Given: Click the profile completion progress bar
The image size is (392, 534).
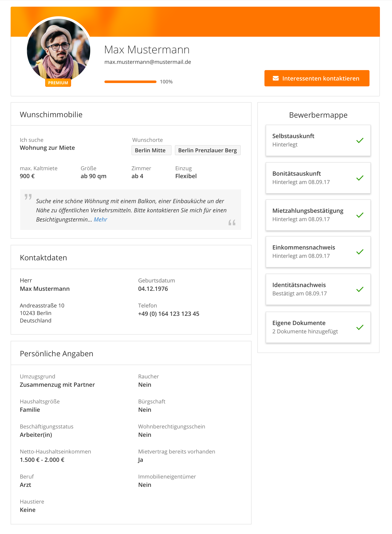Looking at the screenshot, I should click(x=130, y=82).
